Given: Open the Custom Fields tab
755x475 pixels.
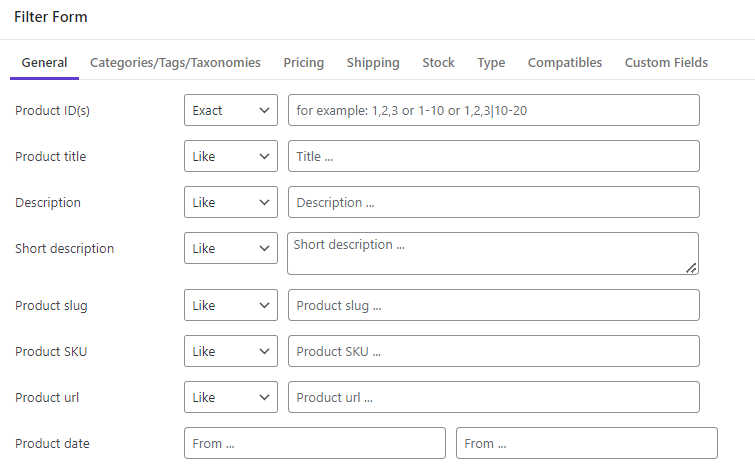Looking at the screenshot, I should tap(666, 63).
